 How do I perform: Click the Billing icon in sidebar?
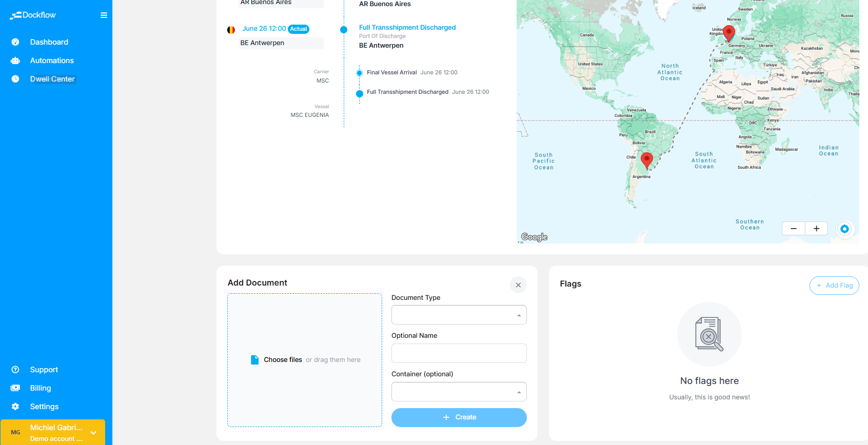(15, 388)
